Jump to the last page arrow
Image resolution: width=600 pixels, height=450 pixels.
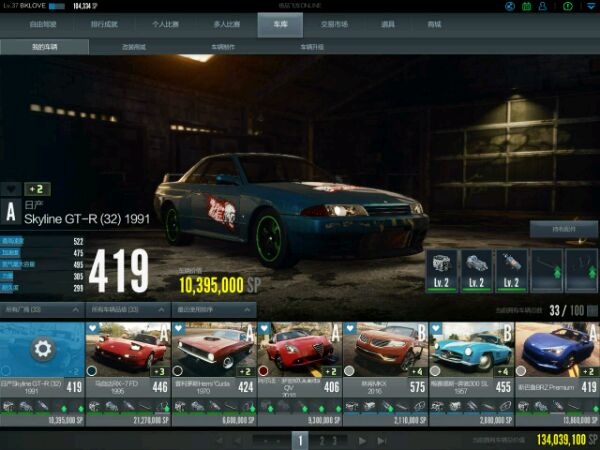[382, 441]
